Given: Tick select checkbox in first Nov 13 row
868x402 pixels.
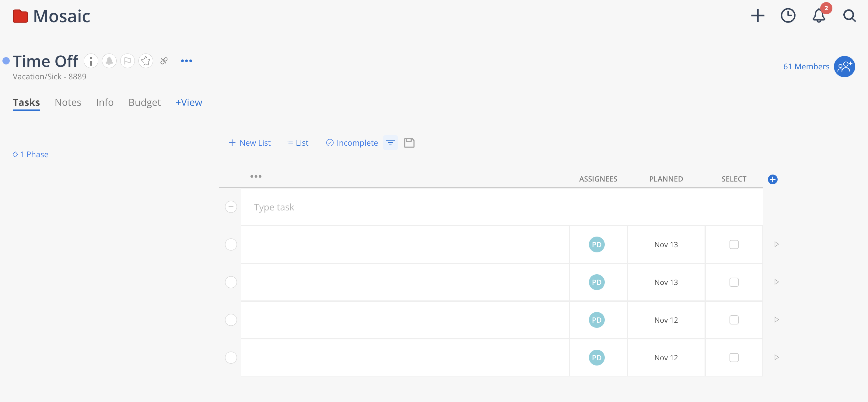Looking at the screenshot, I should [734, 244].
